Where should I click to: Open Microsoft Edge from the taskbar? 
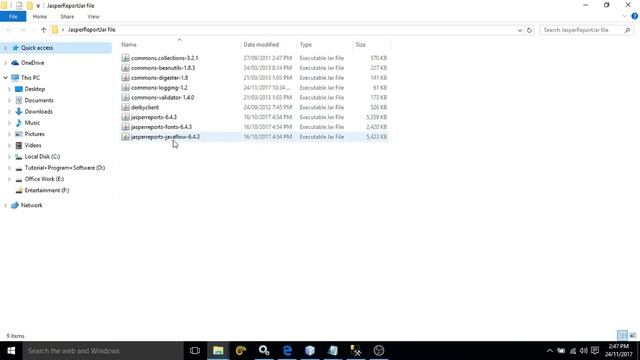coord(287,351)
